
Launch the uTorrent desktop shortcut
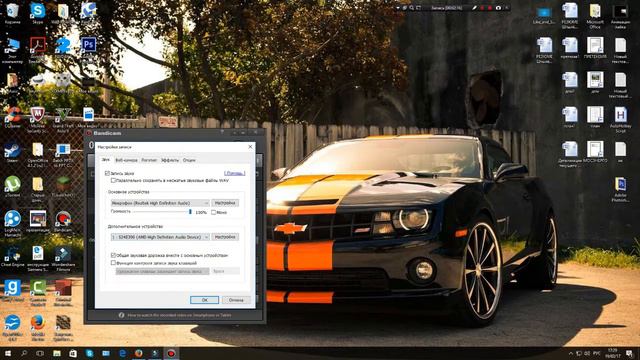pyautogui.click(x=12, y=187)
